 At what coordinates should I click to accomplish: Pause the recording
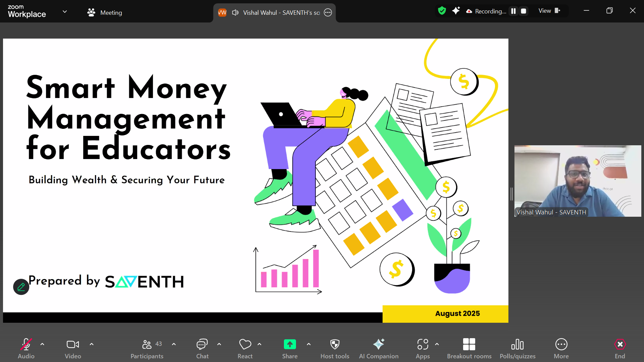click(x=513, y=11)
